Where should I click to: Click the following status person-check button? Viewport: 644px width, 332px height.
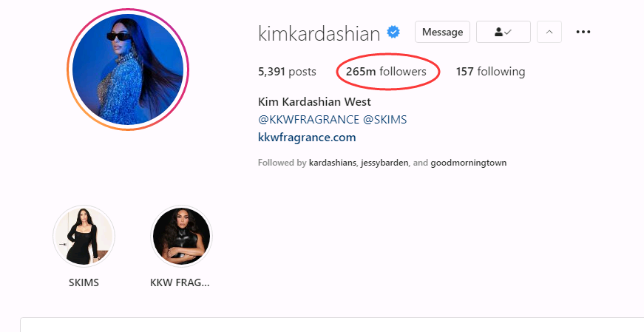tap(503, 32)
